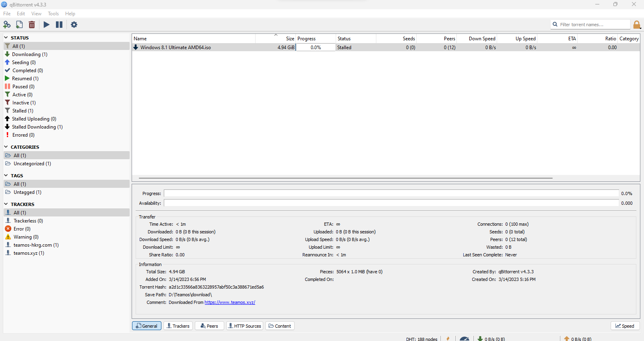Click the Add Torrent Link toolbar icon
The width and height of the screenshot is (644, 341).
[7, 25]
